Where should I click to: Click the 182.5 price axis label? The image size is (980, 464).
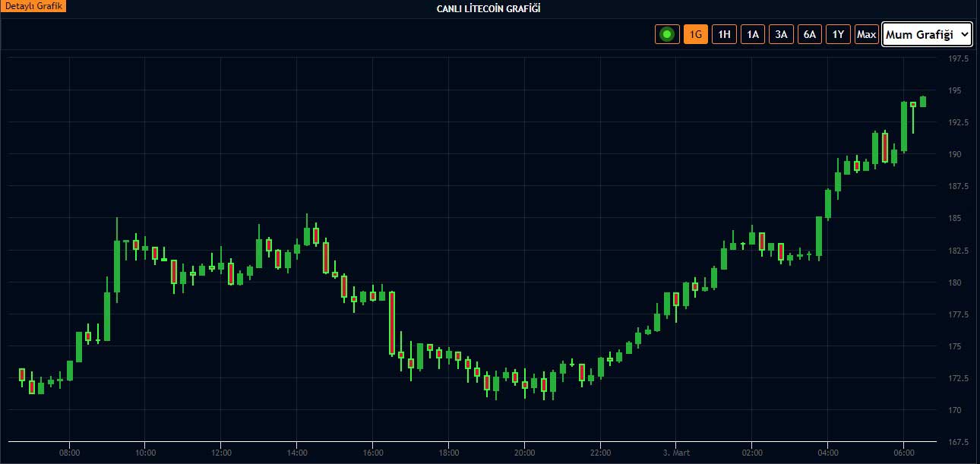[x=959, y=251]
